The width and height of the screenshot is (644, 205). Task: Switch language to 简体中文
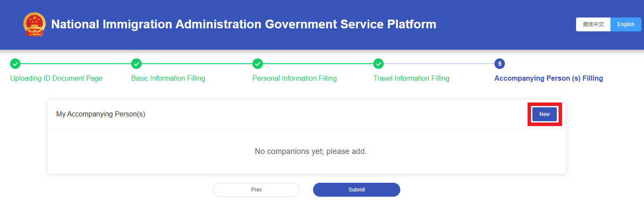593,24
